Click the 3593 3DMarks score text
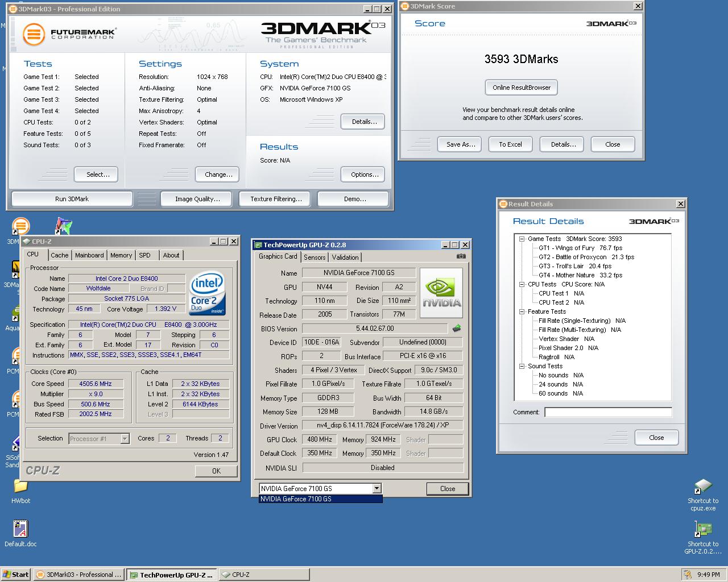 point(521,59)
